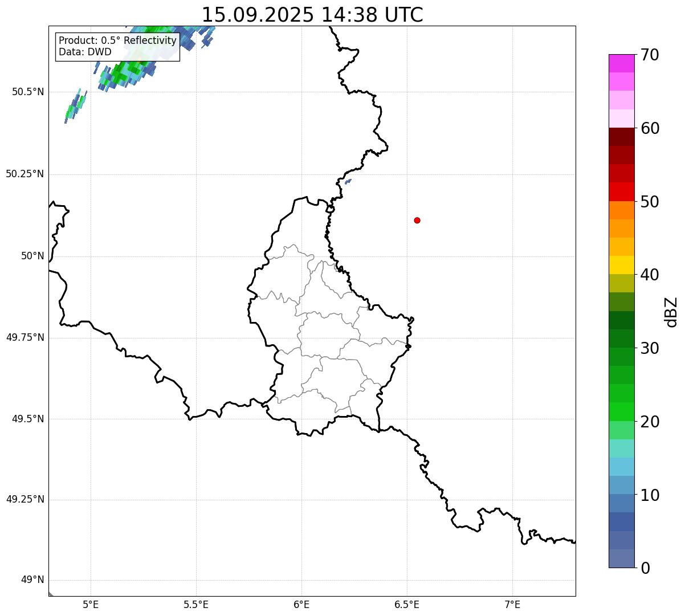This screenshot has height=616, width=685.
Task: Click the "Data: DWD" label
Action: (85, 52)
